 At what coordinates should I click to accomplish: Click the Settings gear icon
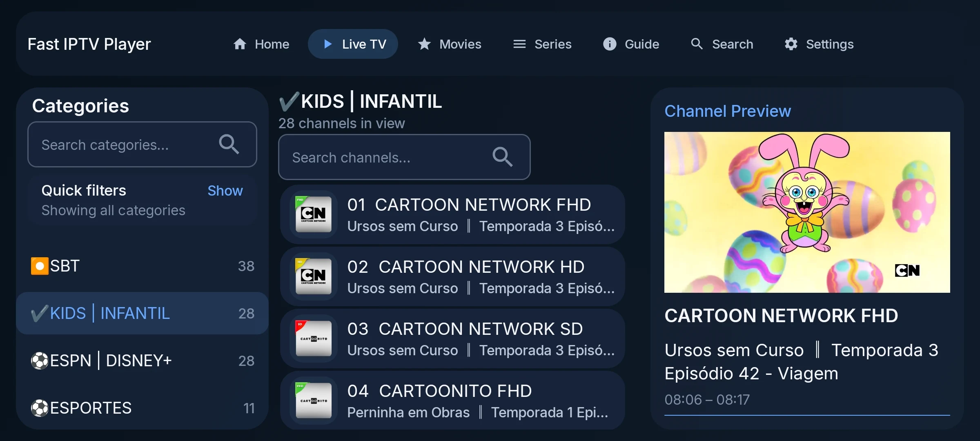pyautogui.click(x=791, y=44)
